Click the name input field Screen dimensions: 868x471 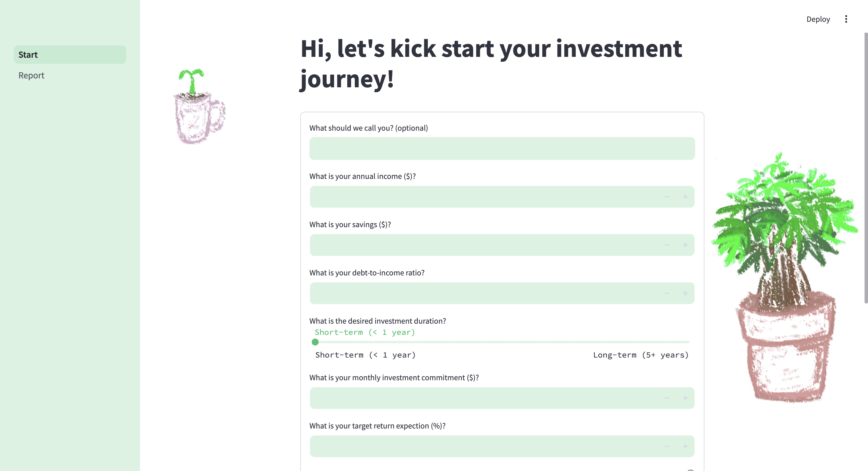click(x=502, y=148)
